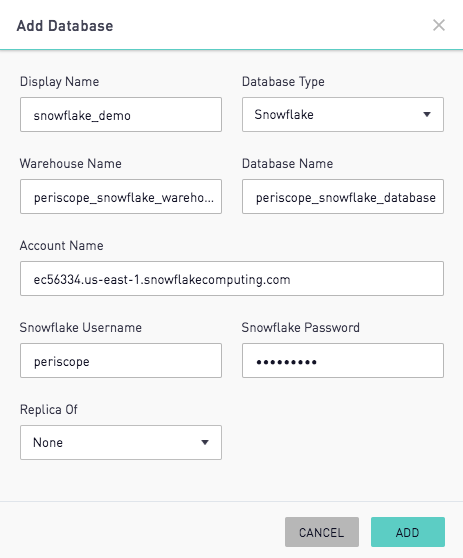The height and width of the screenshot is (558, 463).
Task: Select the Database Name input field
Action: (343, 196)
